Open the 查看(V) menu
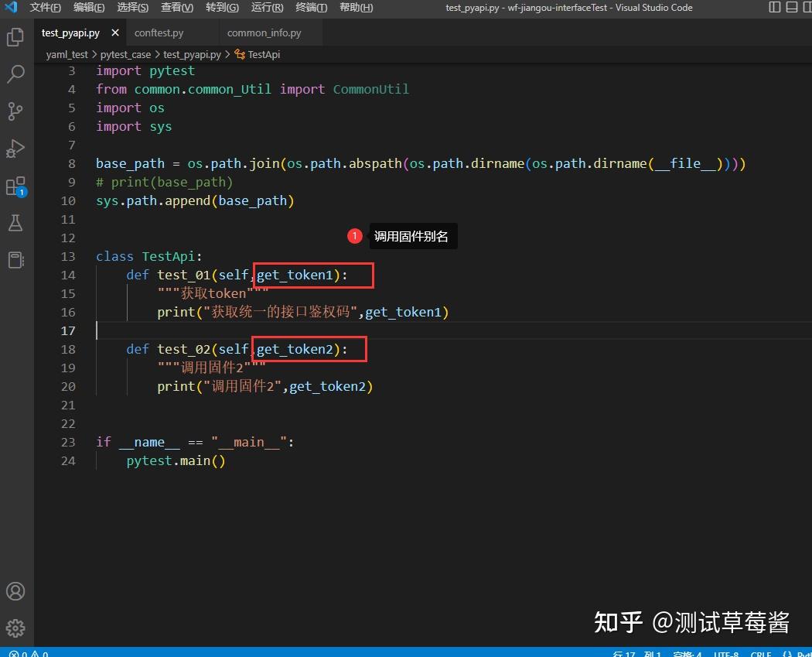The height and width of the screenshot is (657, 812). click(x=177, y=7)
